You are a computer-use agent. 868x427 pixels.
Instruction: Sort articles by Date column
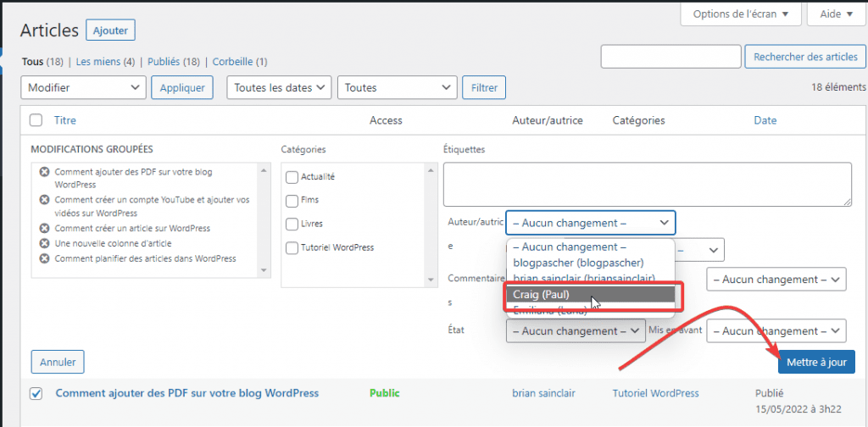pyautogui.click(x=765, y=120)
